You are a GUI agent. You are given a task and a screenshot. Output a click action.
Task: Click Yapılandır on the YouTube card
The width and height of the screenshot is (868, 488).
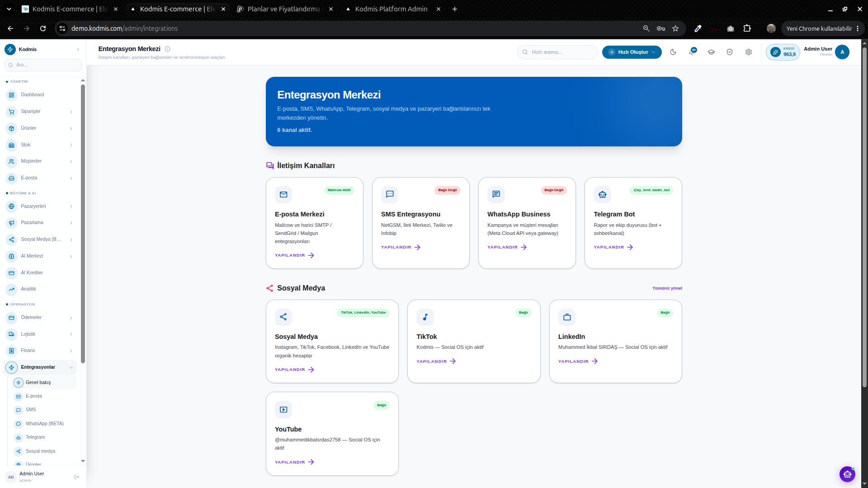pos(294,462)
